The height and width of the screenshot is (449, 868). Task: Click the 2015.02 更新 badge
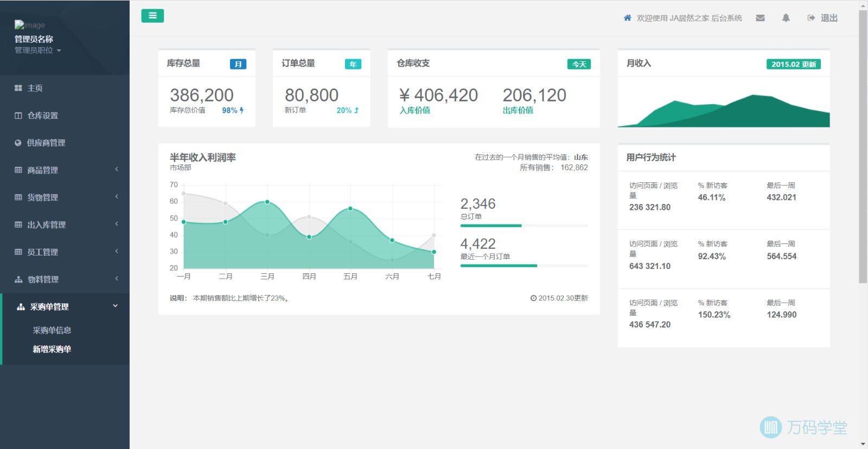tap(794, 64)
